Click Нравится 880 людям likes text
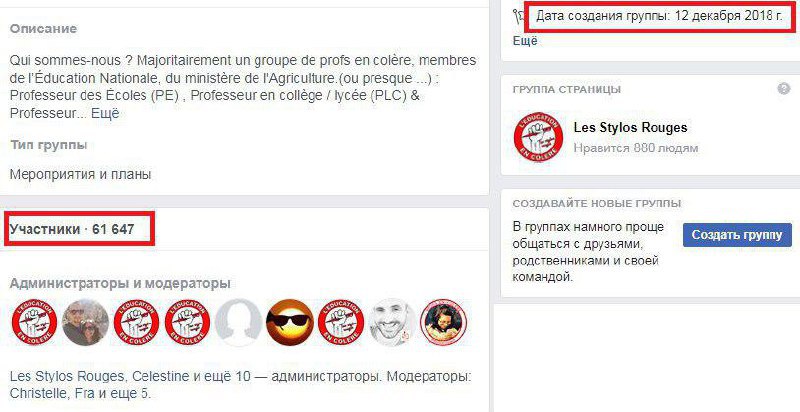 (x=636, y=148)
